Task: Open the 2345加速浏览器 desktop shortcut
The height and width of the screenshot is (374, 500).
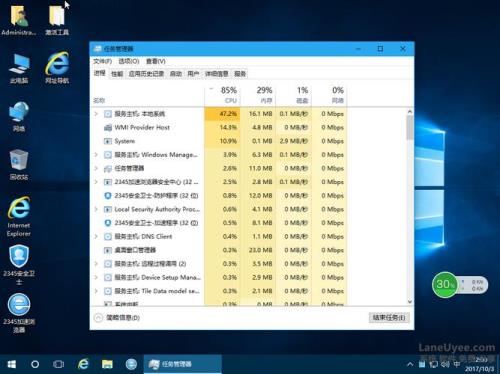Action: click(19, 313)
